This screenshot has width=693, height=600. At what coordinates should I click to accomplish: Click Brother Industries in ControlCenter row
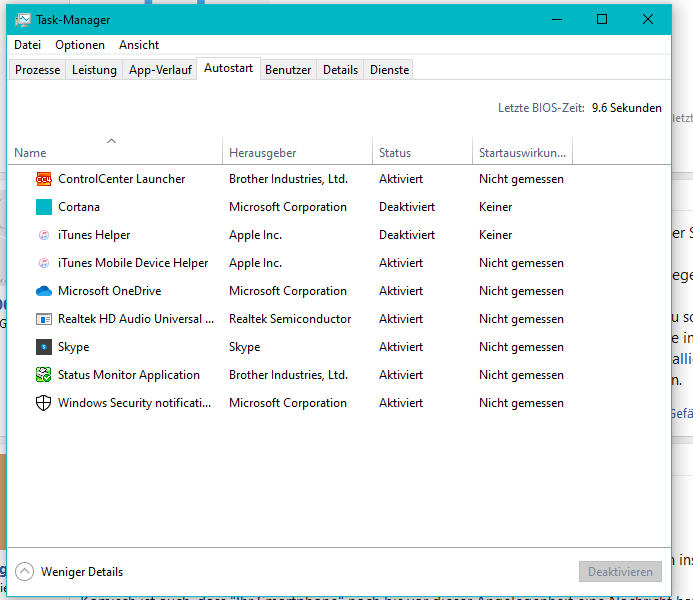click(x=289, y=179)
